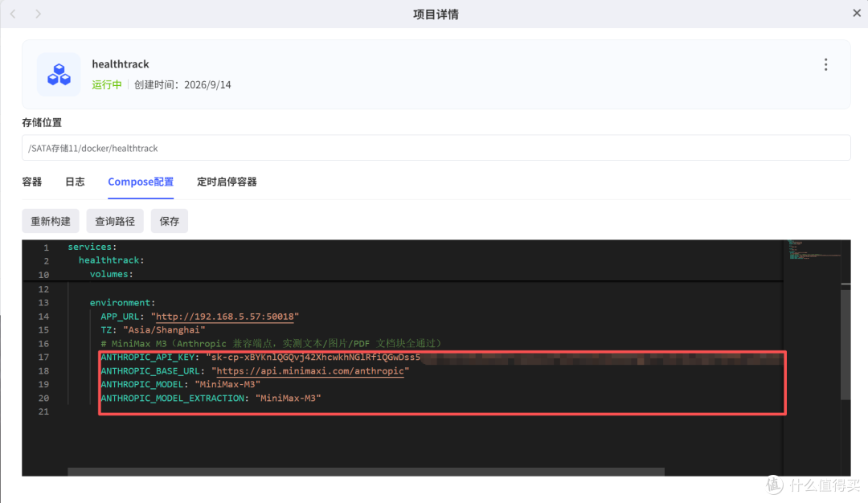Image resolution: width=868 pixels, height=503 pixels.
Task: Click the 重新构建 button
Action: pyautogui.click(x=51, y=221)
